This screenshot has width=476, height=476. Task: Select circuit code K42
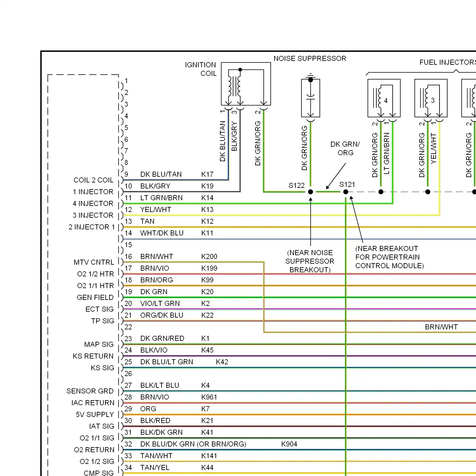222,362
